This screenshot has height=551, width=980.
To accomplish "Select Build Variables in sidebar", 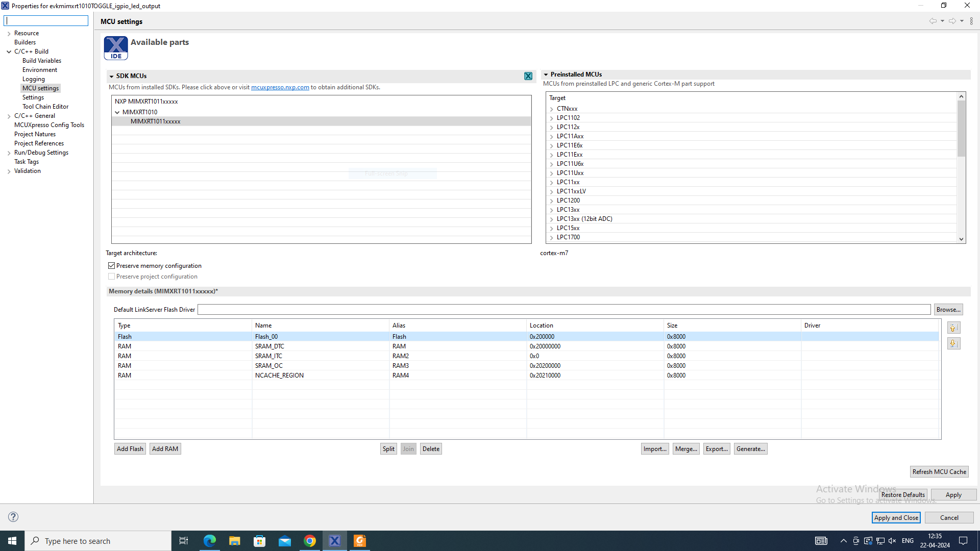I will [42, 61].
